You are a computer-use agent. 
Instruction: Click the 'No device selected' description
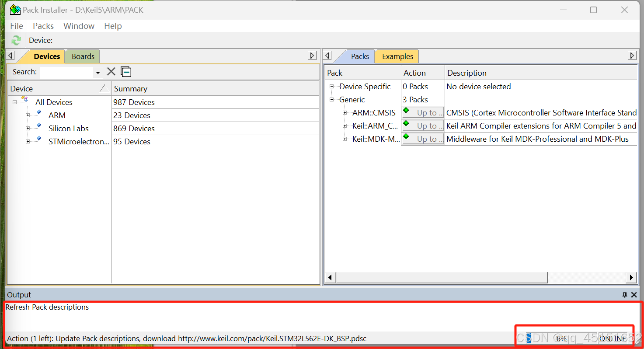479,87
